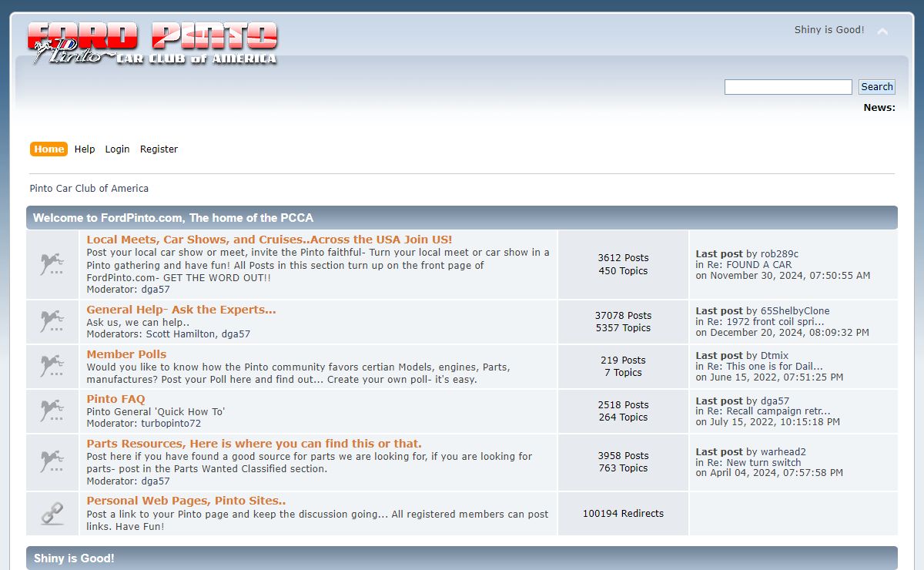Image resolution: width=924 pixels, height=570 pixels.
Task: Click the board icon beside Local Meets
Action: pyautogui.click(x=52, y=265)
